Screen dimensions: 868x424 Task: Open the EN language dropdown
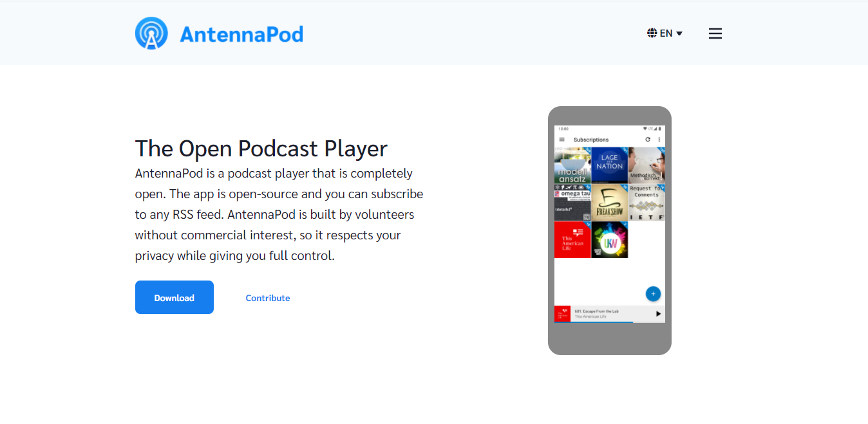(x=665, y=33)
